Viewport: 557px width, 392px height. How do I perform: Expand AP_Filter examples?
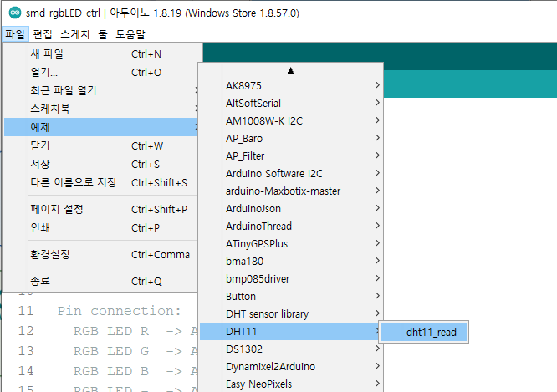tap(290, 155)
